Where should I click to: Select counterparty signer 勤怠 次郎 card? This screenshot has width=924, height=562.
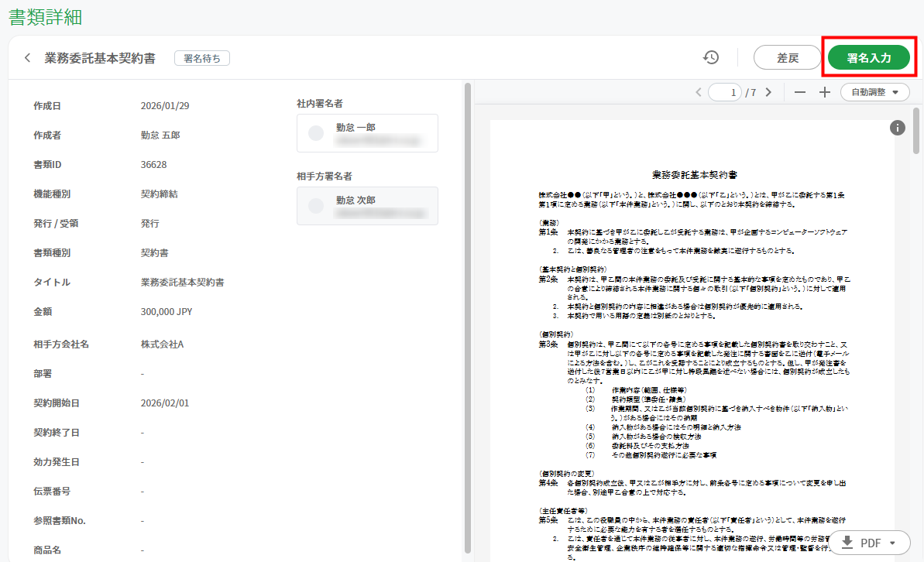tap(367, 206)
